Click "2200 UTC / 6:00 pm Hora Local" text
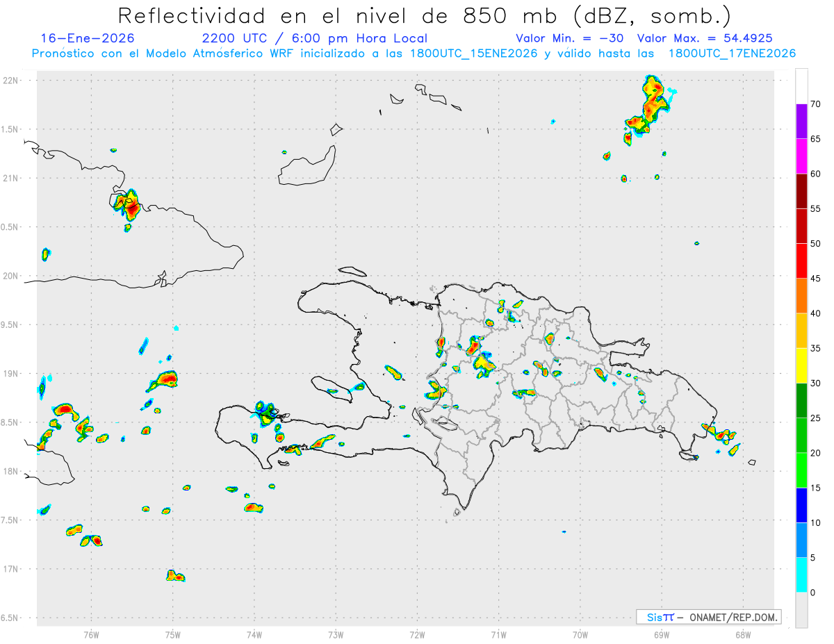This screenshot has width=834, height=644. pos(314,38)
